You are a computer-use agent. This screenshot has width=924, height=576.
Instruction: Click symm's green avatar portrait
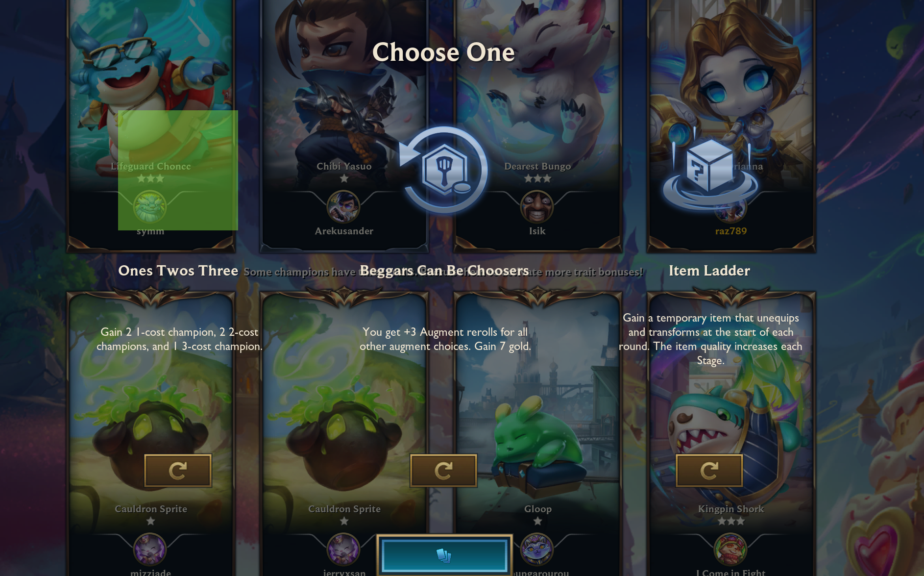coord(150,207)
